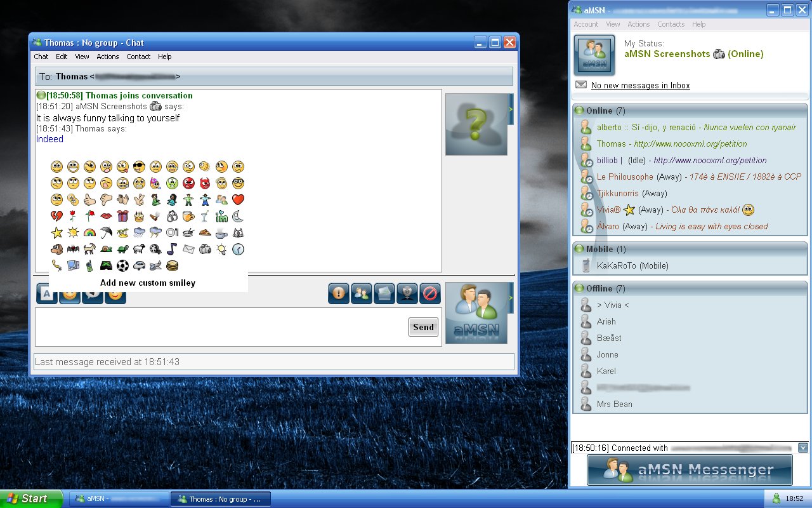Insert the rainbow emoticon
This screenshot has height=508, width=812.
point(90,233)
